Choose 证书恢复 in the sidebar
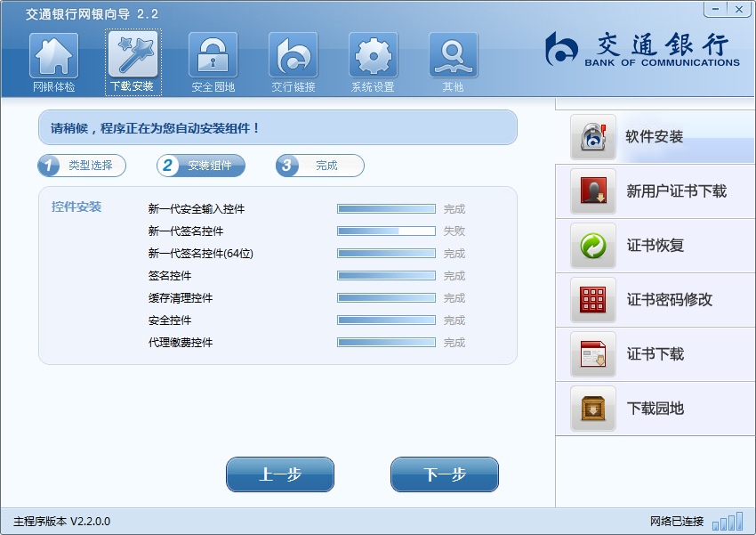756x535 pixels. click(655, 246)
